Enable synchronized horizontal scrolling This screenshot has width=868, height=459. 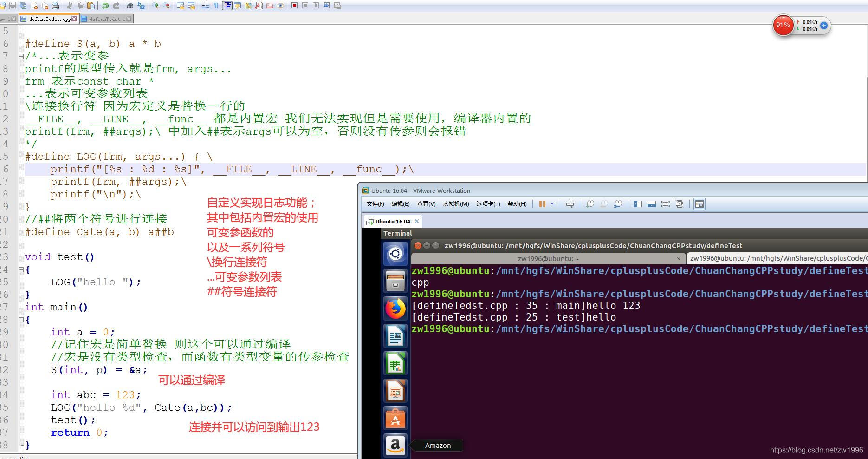191,6
